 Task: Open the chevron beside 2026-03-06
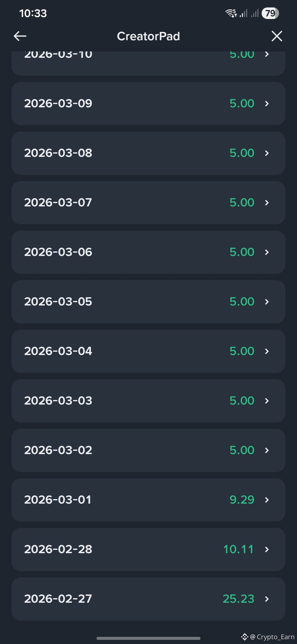266,252
